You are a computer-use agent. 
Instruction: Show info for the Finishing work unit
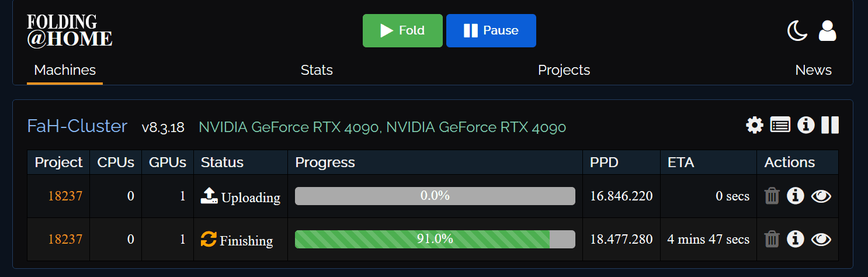[795, 239]
